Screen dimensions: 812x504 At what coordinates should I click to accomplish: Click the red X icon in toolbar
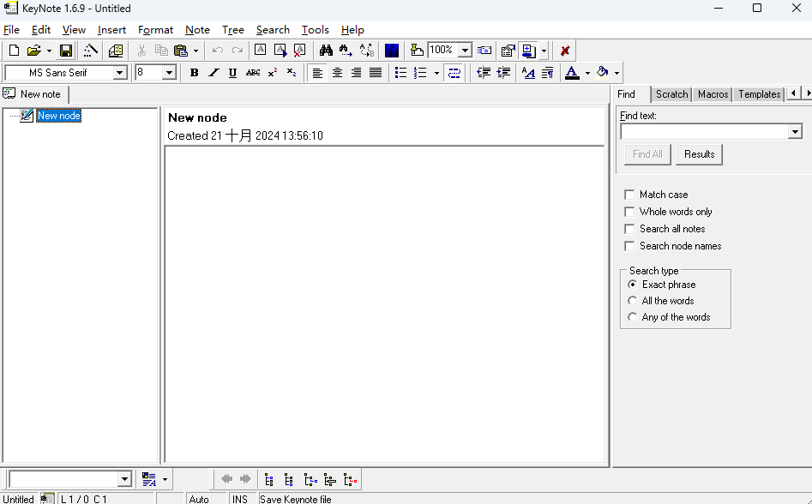[x=565, y=51]
